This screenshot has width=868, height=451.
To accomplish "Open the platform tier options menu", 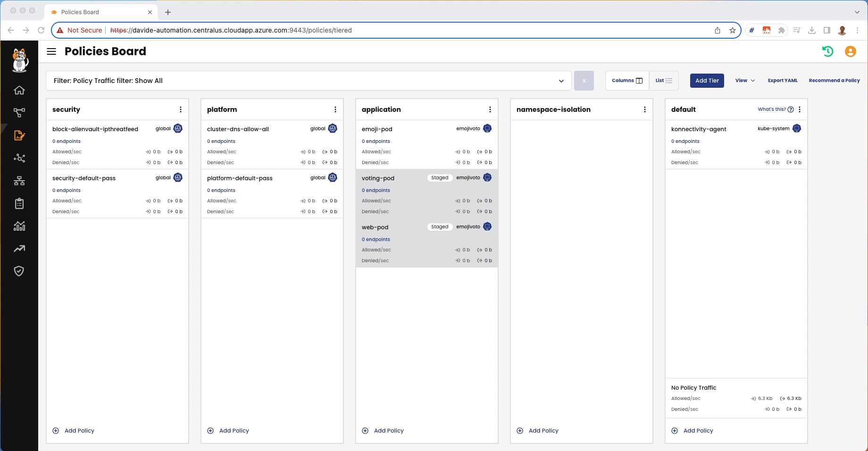I will click(x=335, y=109).
